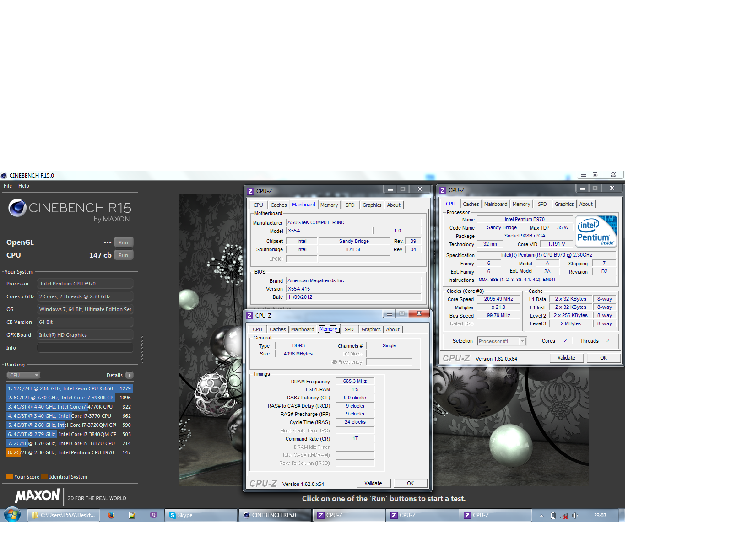Click the ASUSTeK COMPUTER INC. manufacturer field

[353, 223]
